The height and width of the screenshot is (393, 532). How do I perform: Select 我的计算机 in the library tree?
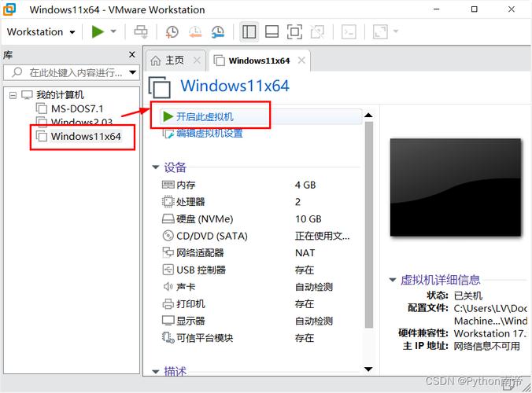[x=60, y=95]
